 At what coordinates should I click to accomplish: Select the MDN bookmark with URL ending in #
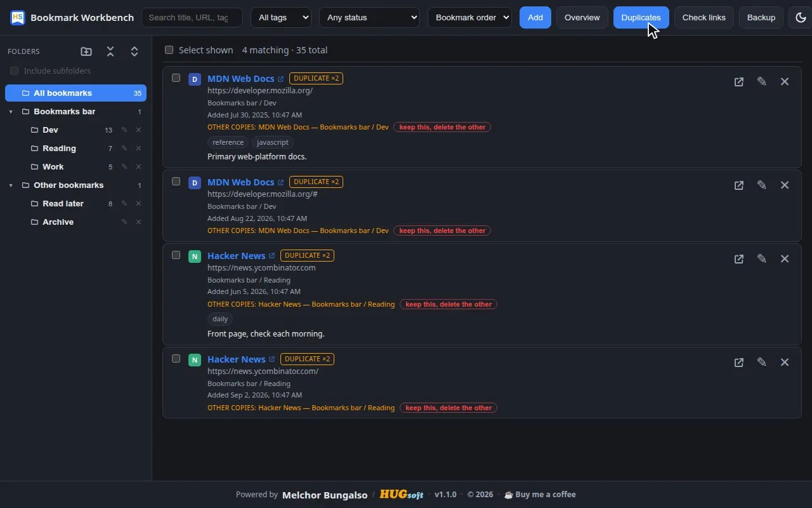(176, 182)
